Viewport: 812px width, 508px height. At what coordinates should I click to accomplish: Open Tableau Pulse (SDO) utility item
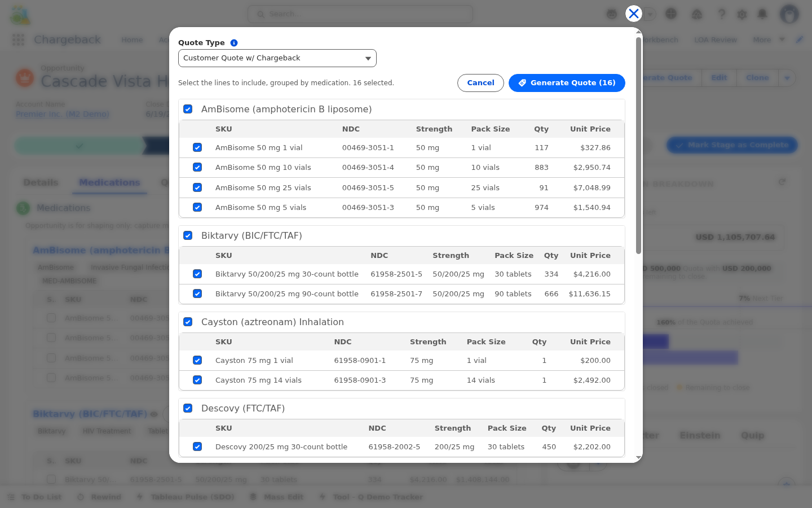tap(186, 497)
